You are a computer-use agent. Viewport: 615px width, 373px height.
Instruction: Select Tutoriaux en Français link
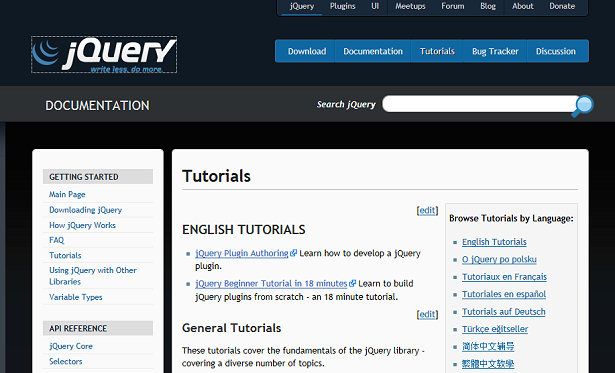pyautogui.click(x=504, y=277)
